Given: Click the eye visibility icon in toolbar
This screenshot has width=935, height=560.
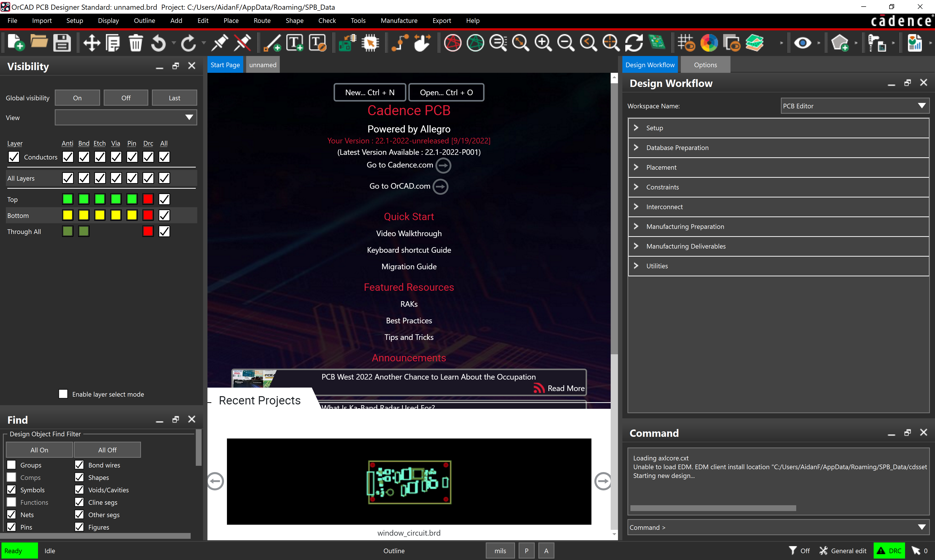Looking at the screenshot, I should (802, 43).
